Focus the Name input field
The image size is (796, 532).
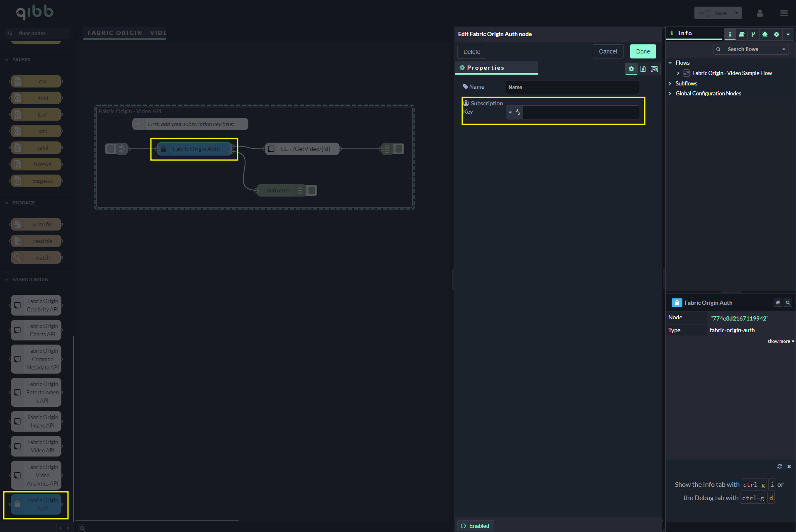(x=572, y=87)
